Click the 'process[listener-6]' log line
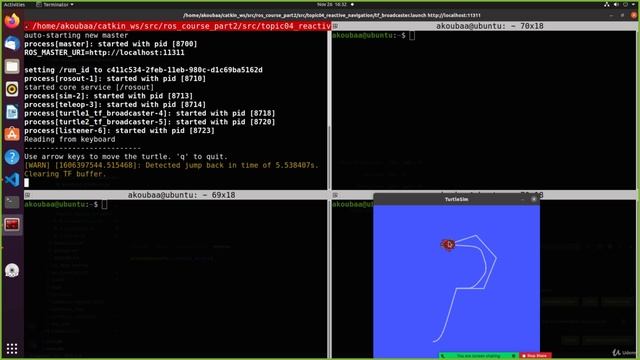This screenshot has height=360, width=640. click(x=119, y=131)
